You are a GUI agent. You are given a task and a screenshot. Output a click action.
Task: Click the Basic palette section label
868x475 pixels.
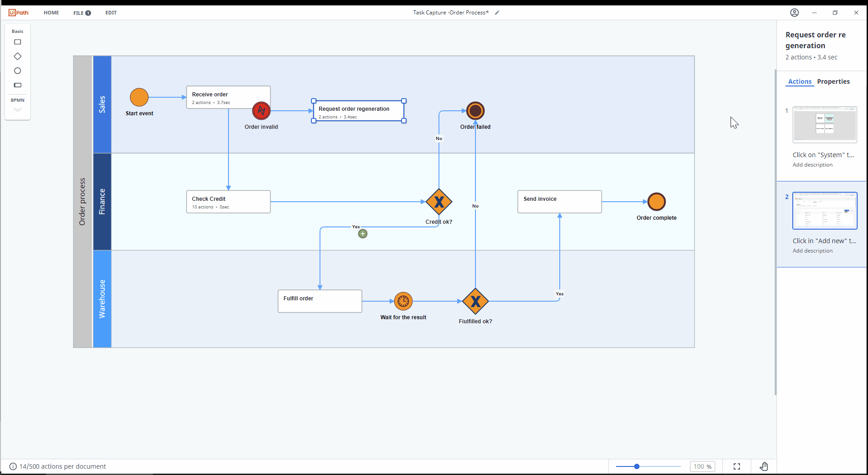click(18, 32)
